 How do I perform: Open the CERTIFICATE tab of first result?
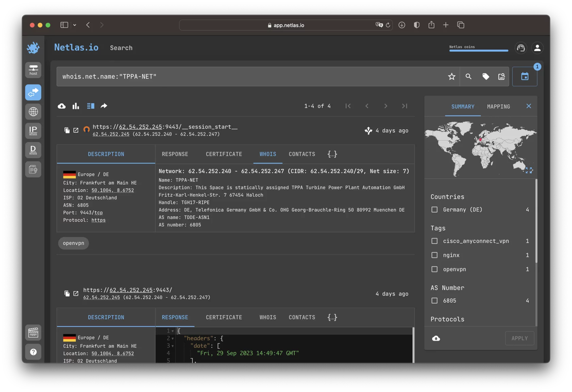click(x=224, y=154)
